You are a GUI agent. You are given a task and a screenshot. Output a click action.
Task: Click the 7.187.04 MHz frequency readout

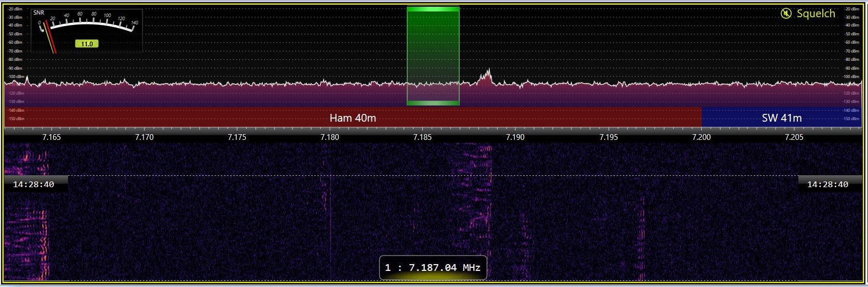coord(433,268)
